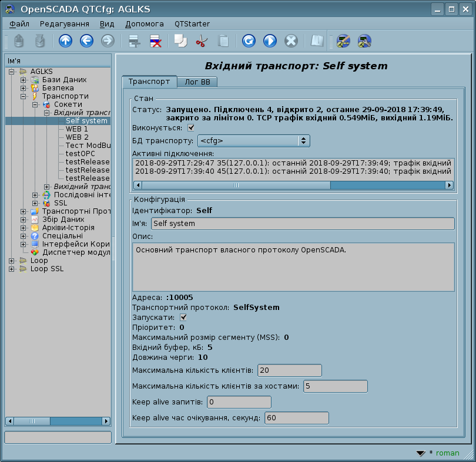Paste the item using the clipboard icon

[223, 41]
